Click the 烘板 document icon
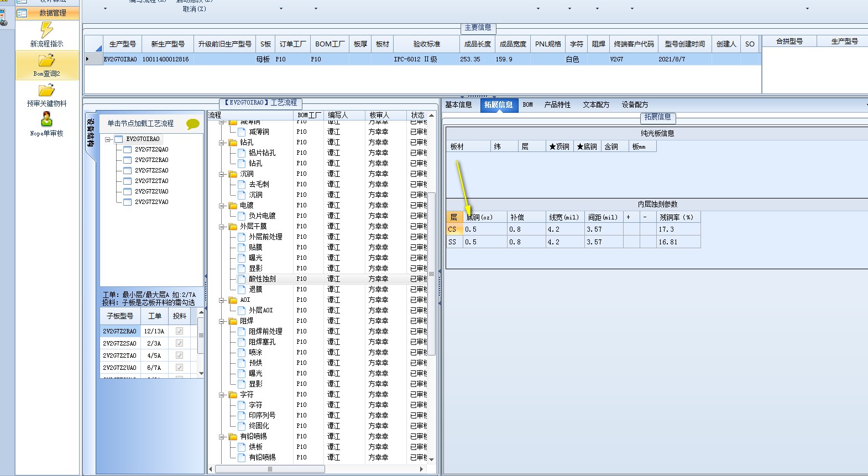 click(242, 447)
